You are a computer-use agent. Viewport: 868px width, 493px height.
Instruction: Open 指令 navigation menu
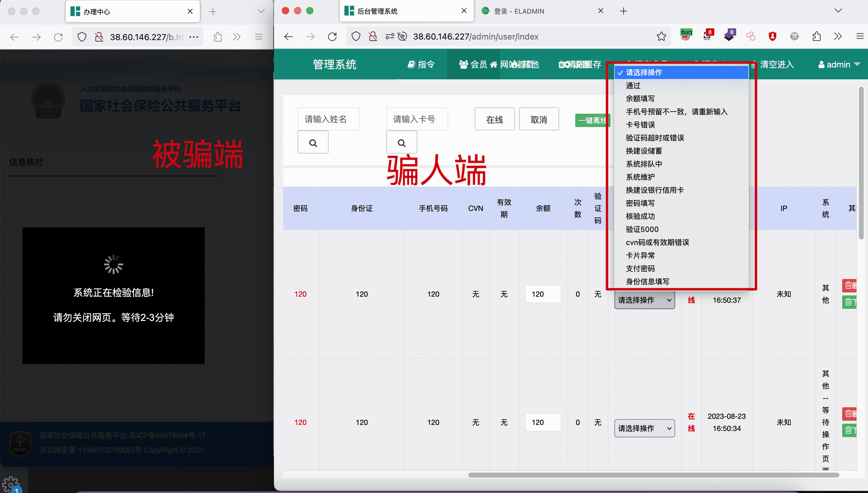click(421, 64)
